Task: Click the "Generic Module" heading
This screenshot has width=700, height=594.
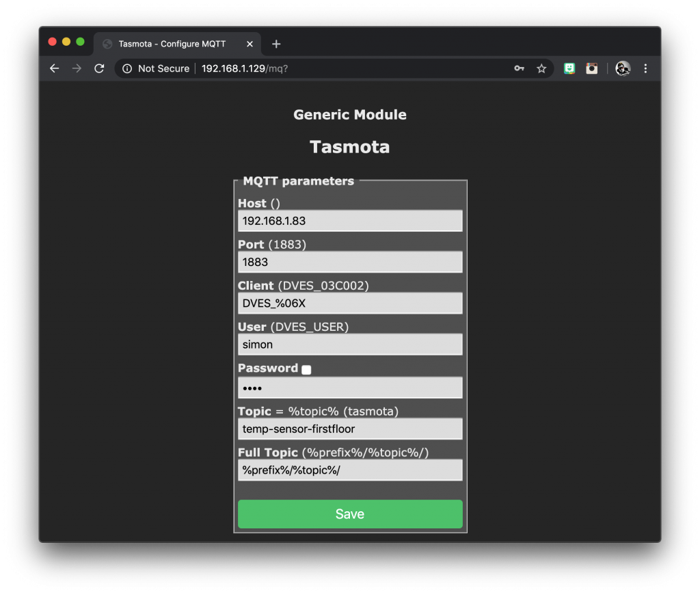Action: coord(350,115)
